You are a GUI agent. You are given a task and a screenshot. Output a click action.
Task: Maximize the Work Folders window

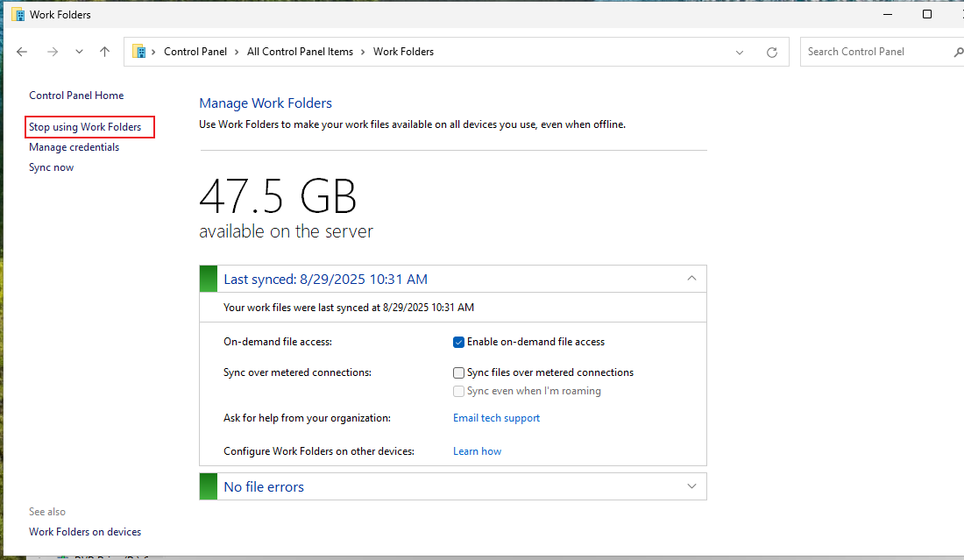927,14
